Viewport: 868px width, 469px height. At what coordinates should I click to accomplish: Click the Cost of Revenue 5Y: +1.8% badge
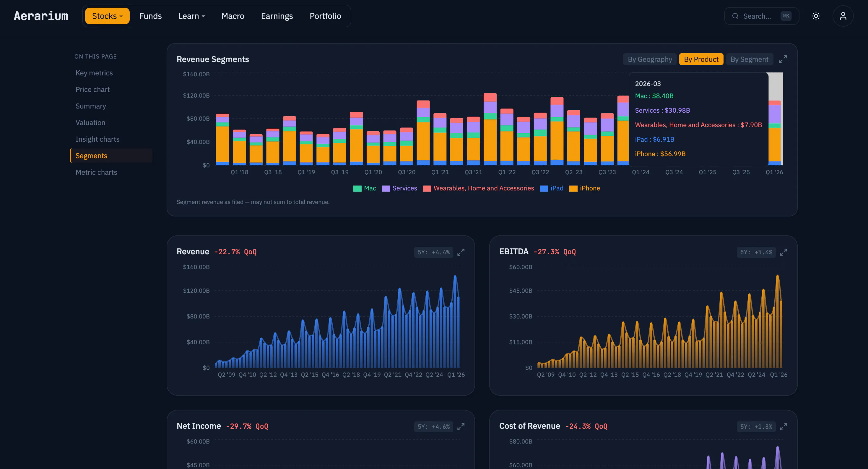coord(756,426)
